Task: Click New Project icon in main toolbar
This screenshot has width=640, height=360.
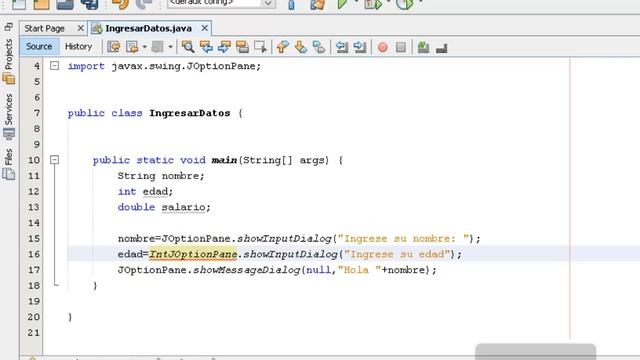Action: point(41,4)
